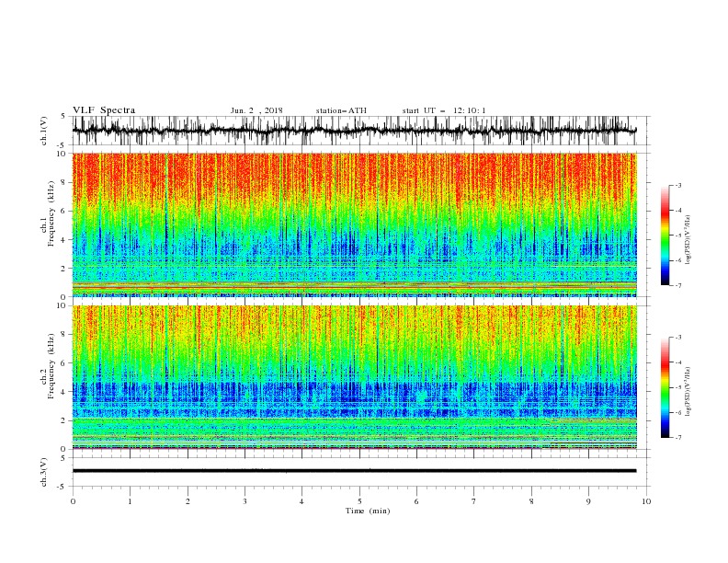Click the ch.1 PSD color bar
This screenshot has height=563, width=728.
[665, 236]
